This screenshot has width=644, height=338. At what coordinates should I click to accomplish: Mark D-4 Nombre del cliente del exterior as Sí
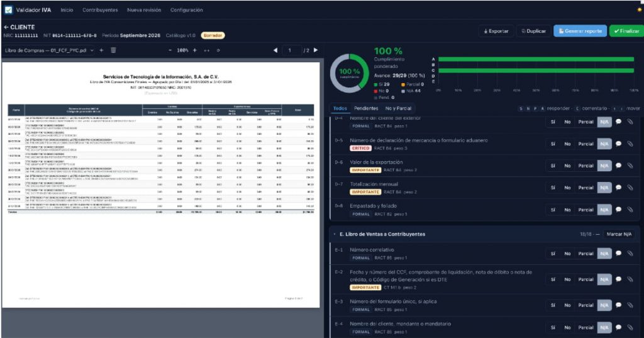(x=553, y=121)
